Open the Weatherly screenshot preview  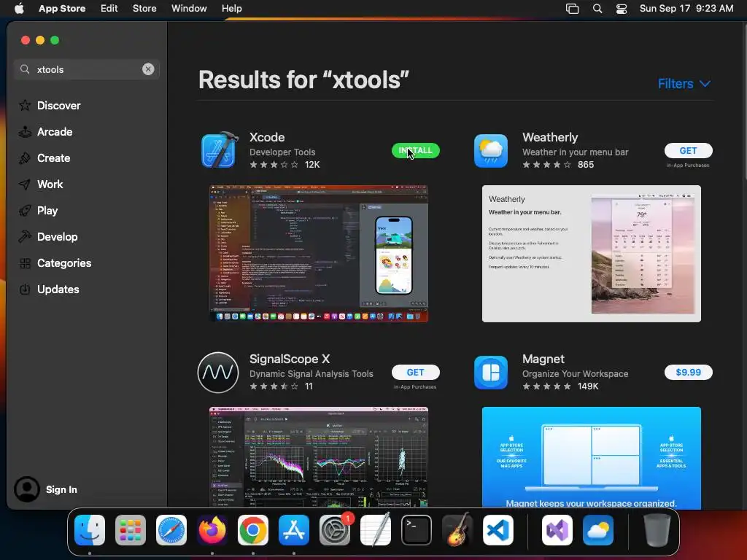click(x=591, y=253)
